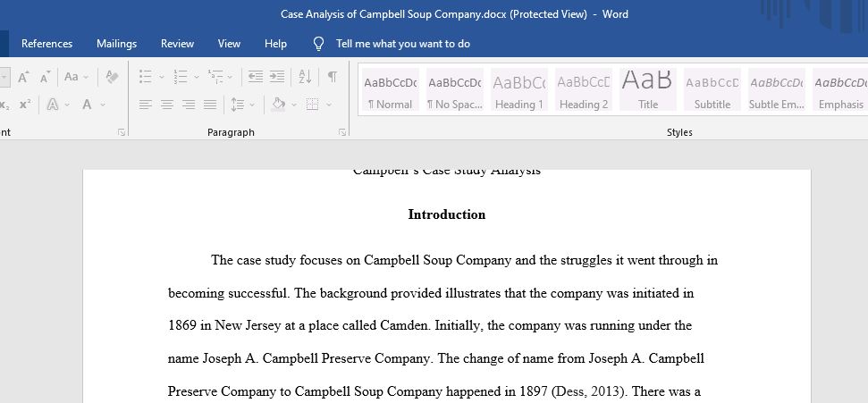Click text 'Joseph A. Campbell Preserve Company.'
Image resolution: width=868 pixels, height=403 pixels.
coord(317,358)
